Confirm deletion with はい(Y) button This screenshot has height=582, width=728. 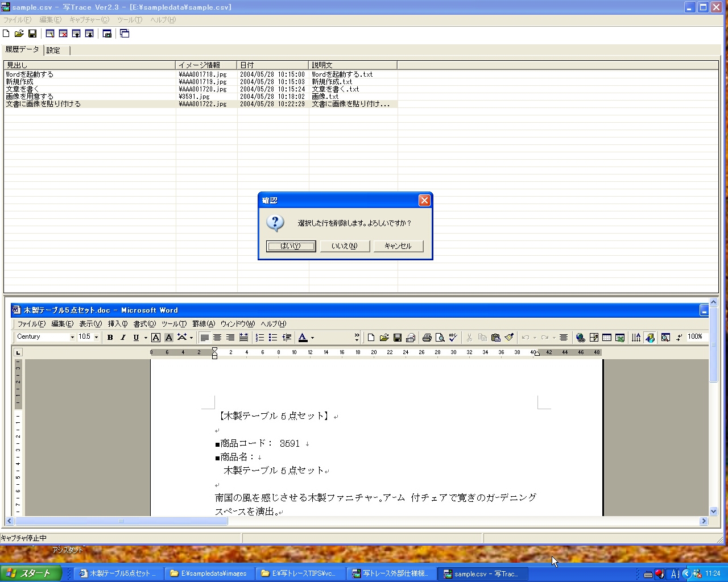tap(291, 246)
